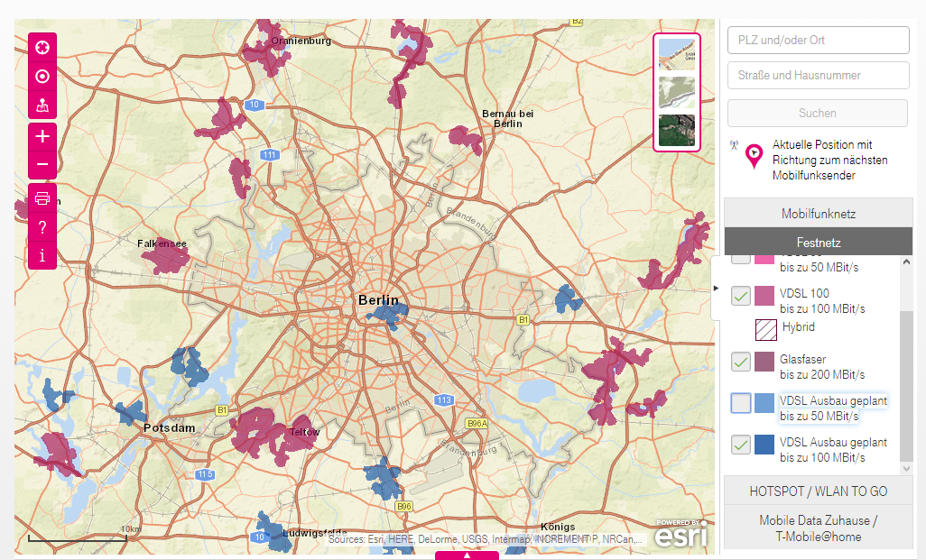Focus the Straße und Hausnummer field
The height and width of the screenshot is (560, 926).
point(818,76)
